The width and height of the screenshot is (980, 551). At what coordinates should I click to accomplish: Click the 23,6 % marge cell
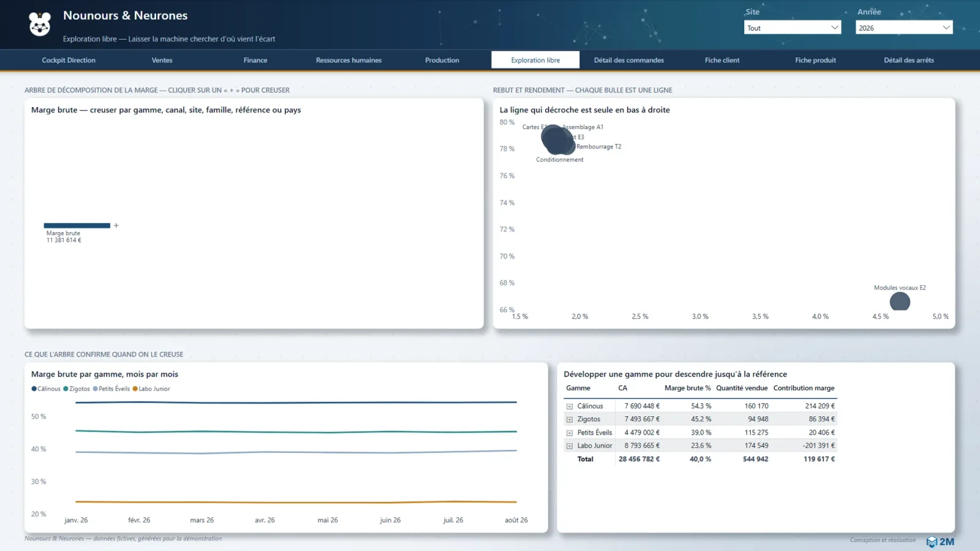[701, 446]
